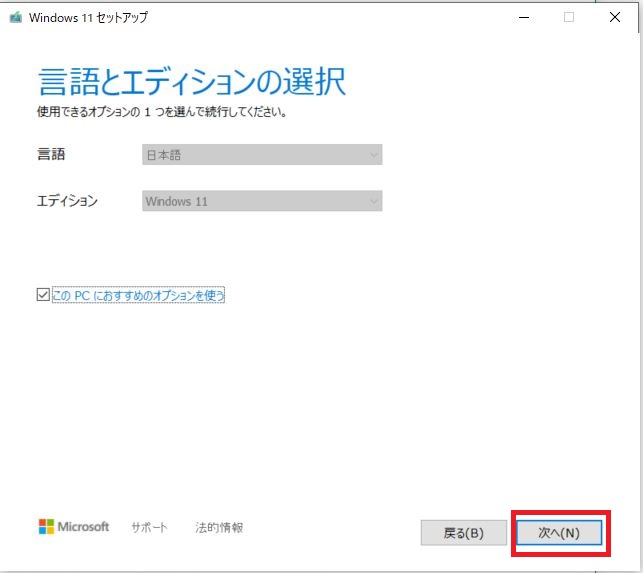Click the arrow on the エディション combo box
Viewport: 643px width, 573px height.
374,201
